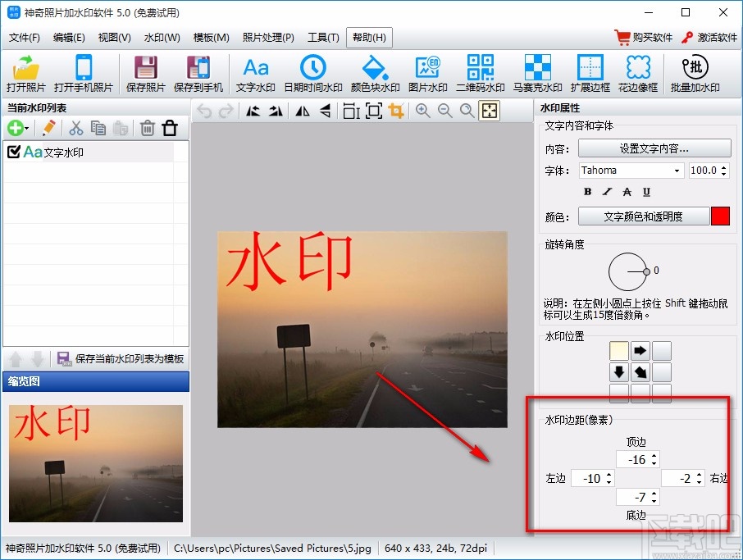Screen dimensions: 743x560
Task: Select the 马赛克水印 mosaic watermark tool
Action: tap(536, 72)
